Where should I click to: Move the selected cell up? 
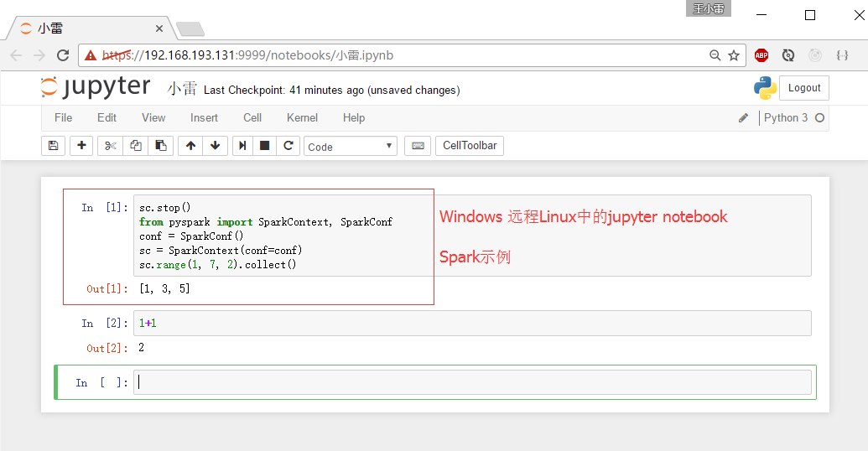pos(190,146)
